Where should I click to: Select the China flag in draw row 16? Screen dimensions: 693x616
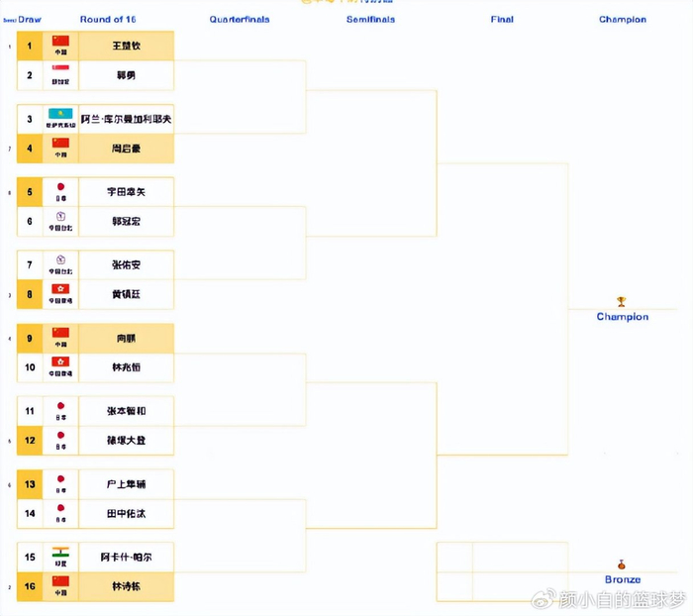(x=60, y=581)
